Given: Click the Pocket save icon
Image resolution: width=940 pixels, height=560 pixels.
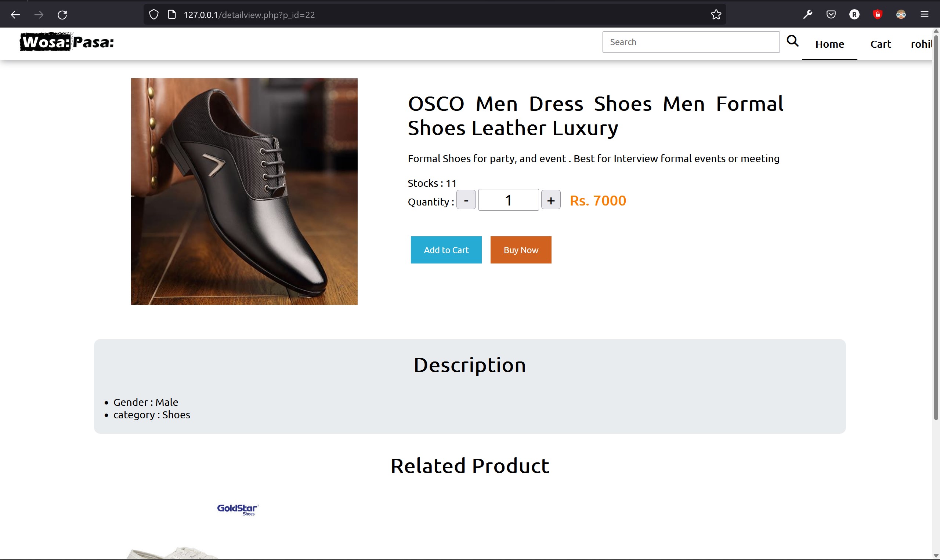Looking at the screenshot, I should (x=831, y=15).
